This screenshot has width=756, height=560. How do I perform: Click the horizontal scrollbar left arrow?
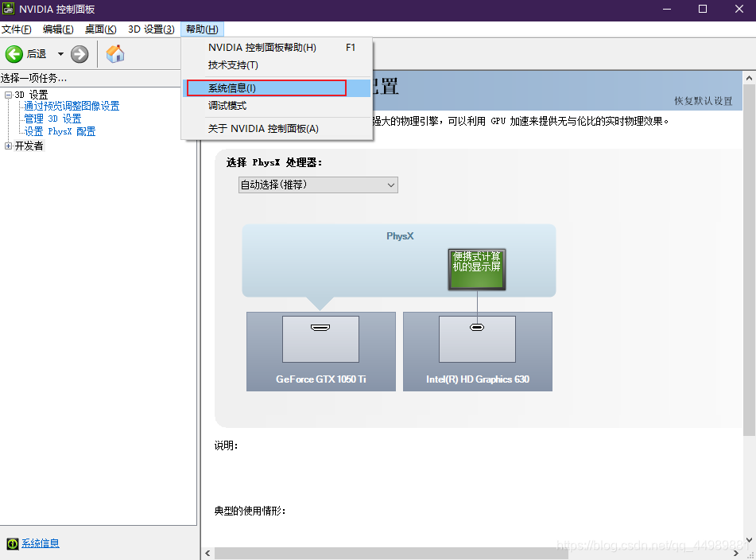pyautogui.click(x=207, y=554)
